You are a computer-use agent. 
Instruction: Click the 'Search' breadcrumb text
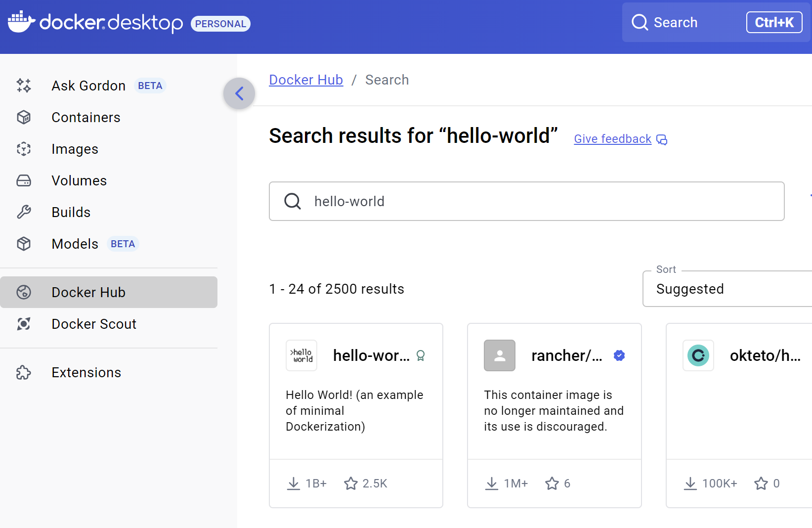click(x=387, y=80)
